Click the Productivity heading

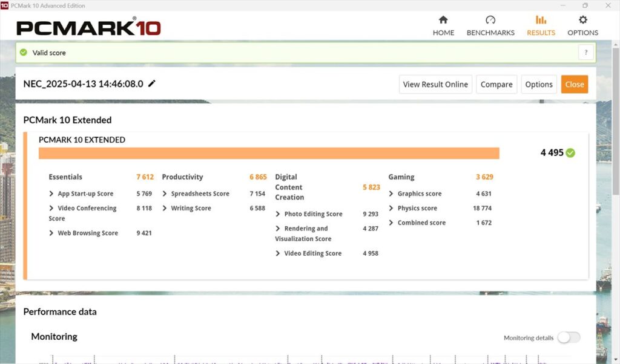click(182, 177)
